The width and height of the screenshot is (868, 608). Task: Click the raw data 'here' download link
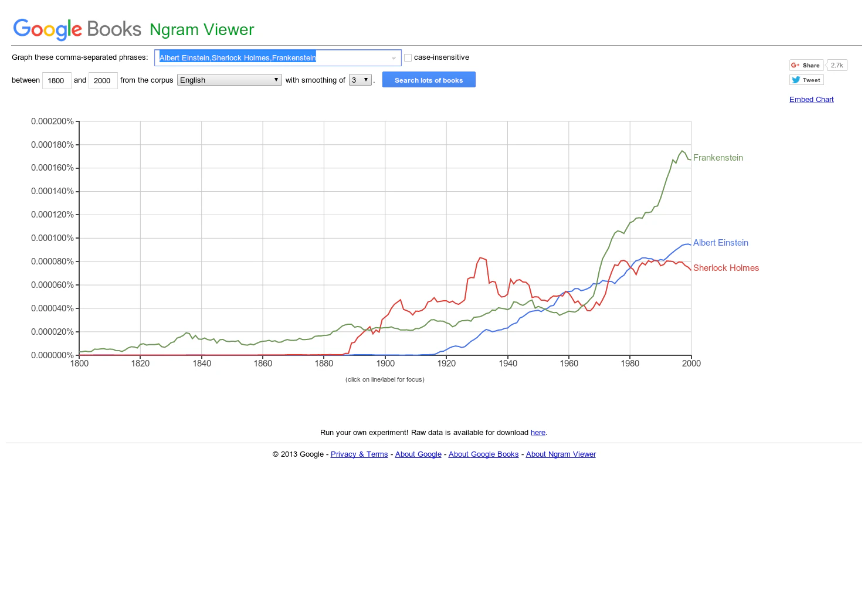pyautogui.click(x=538, y=433)
